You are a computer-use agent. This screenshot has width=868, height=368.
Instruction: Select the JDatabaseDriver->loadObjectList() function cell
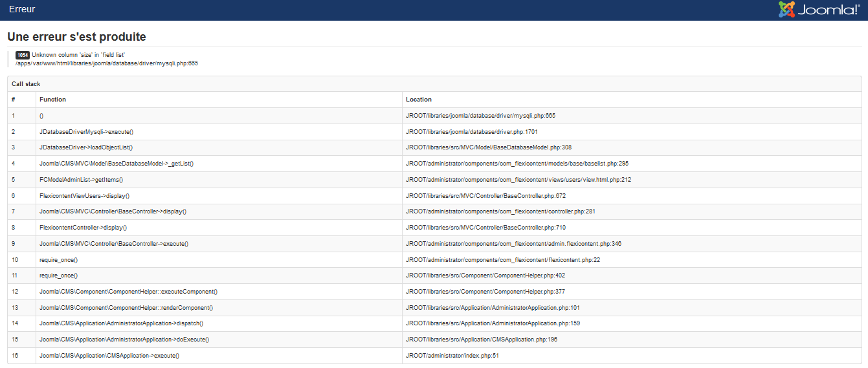tap(219, 147)
